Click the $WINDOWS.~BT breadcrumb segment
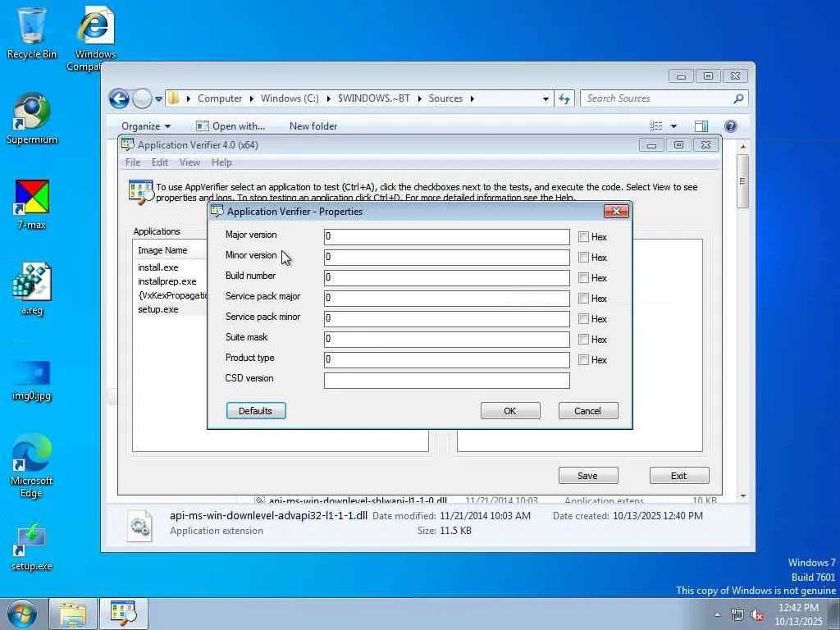840x630 pixels. coord(374,98)
